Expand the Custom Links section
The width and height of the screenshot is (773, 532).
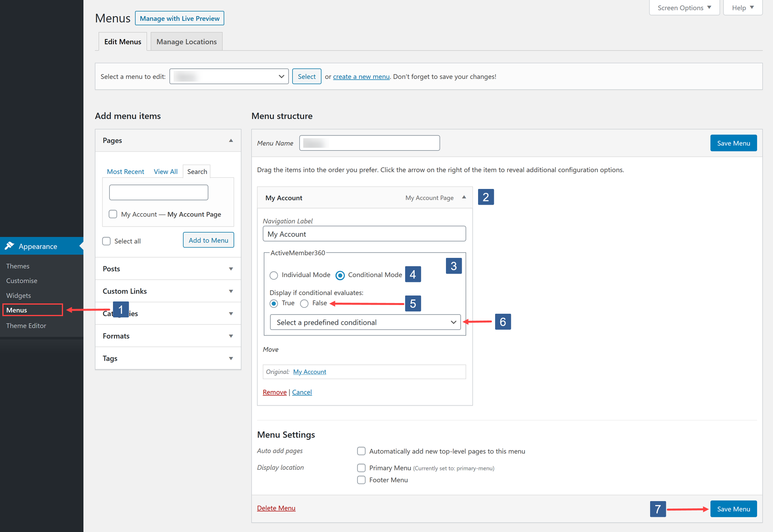click(231, 291)
